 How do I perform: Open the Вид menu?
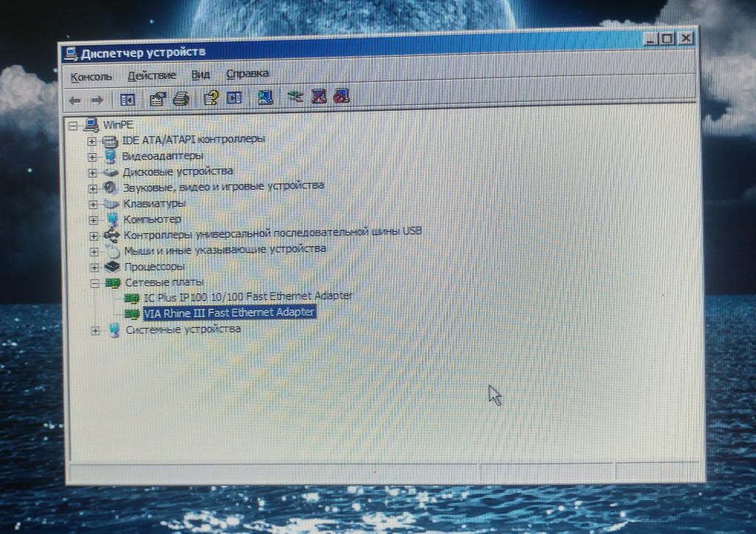coord(201,75)
